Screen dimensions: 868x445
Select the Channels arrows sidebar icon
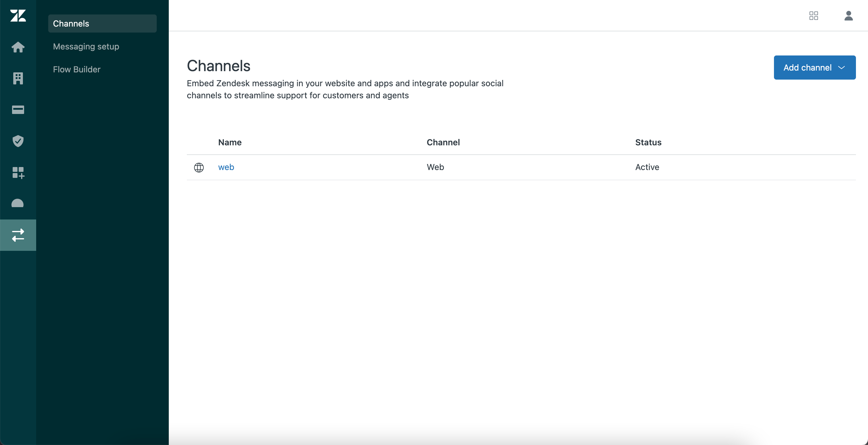pos(18,235)
